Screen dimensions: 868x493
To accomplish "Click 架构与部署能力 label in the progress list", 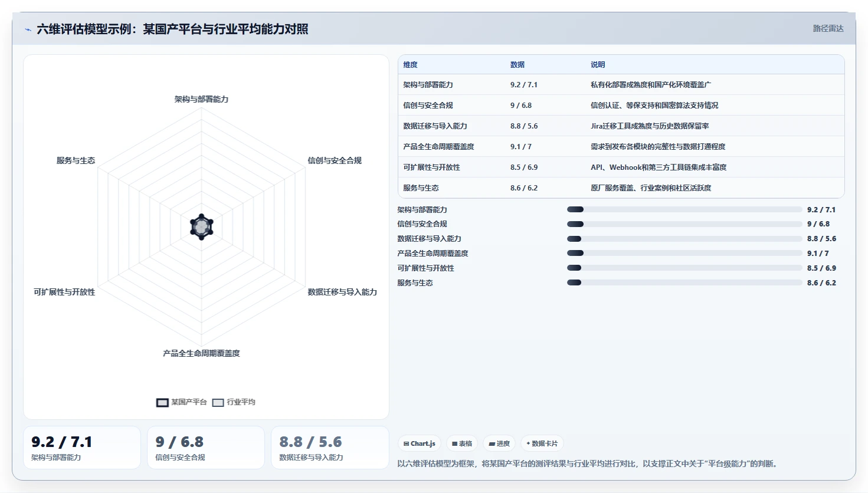I will point(422,210).
